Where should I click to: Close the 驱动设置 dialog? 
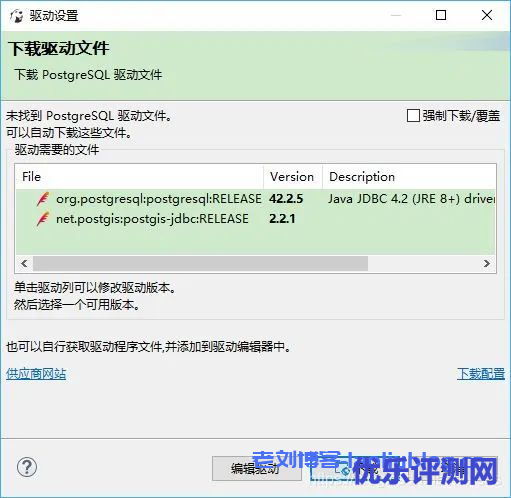(x=487, y=15)
